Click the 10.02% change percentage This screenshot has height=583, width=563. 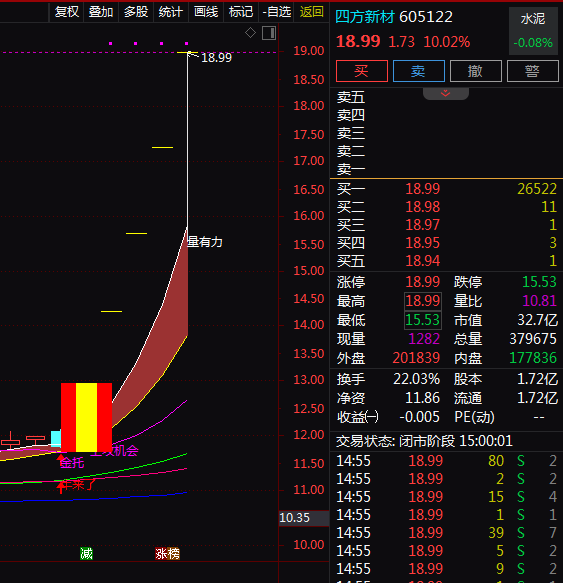[x=447, y=42]
